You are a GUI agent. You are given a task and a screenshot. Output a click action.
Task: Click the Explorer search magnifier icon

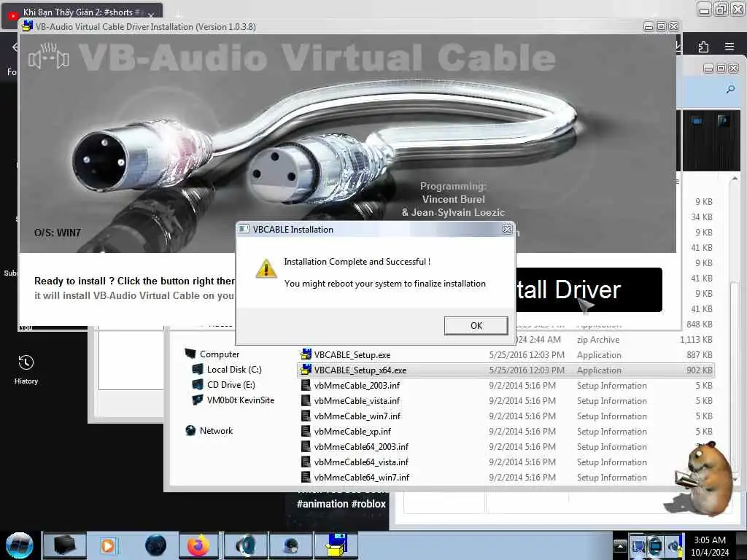729,89
